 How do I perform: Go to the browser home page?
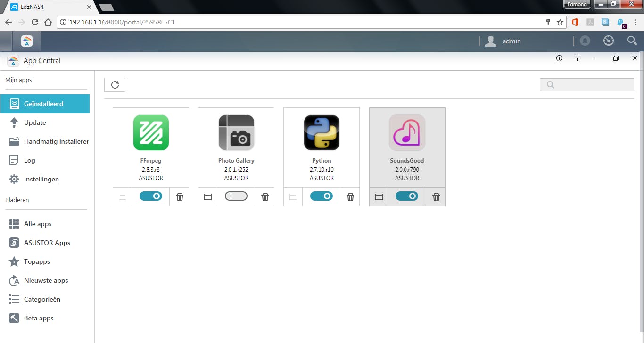[x=48, y=22]
